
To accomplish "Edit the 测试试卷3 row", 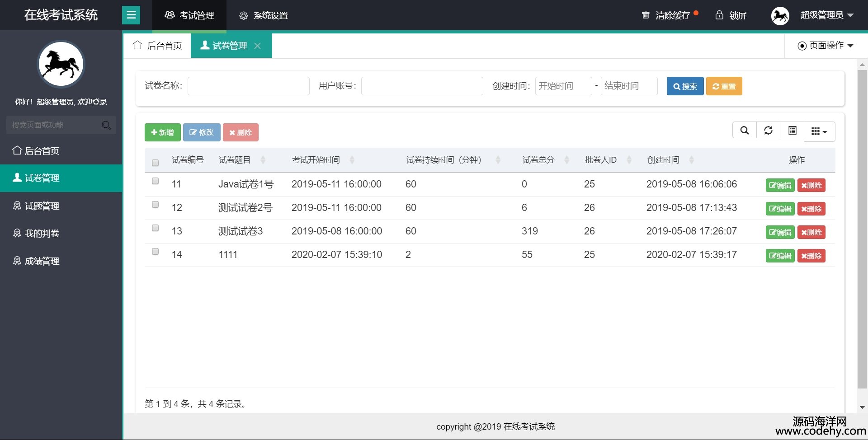I will click(780, 232).
